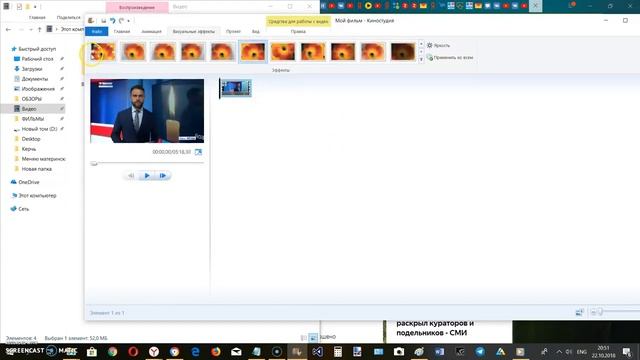Apply the darkest brown effect at gallery's end
The width and height of the screenshot is (640, 360).
tap(403, 52)
